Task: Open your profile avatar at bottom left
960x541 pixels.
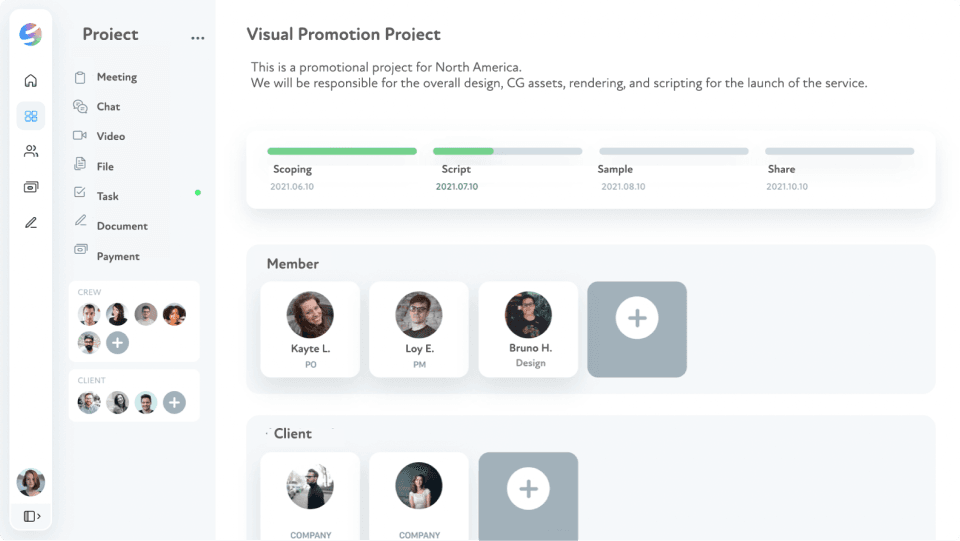Action: (x=31, y=482)
